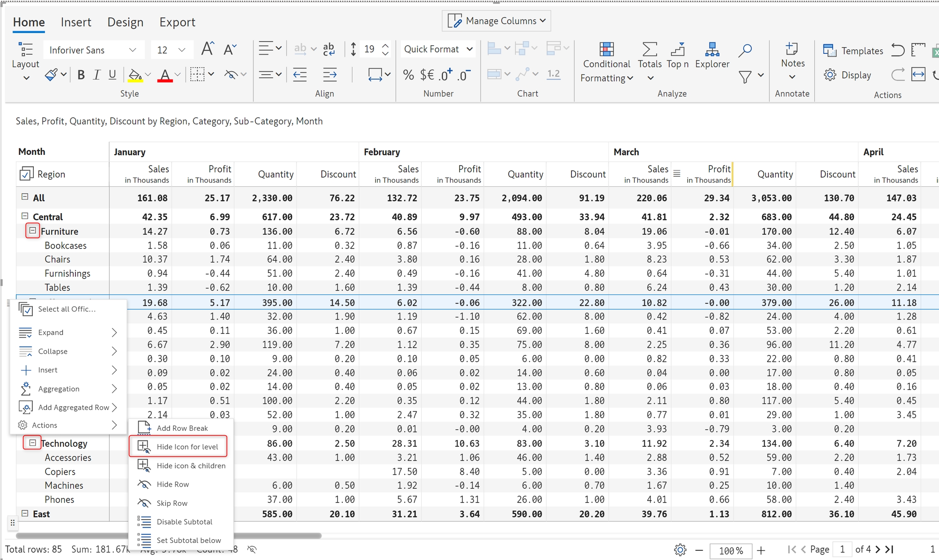Collapse the Furniture category row
The image size is (939, 560).
pyautogui.click(x=33, y=231)
